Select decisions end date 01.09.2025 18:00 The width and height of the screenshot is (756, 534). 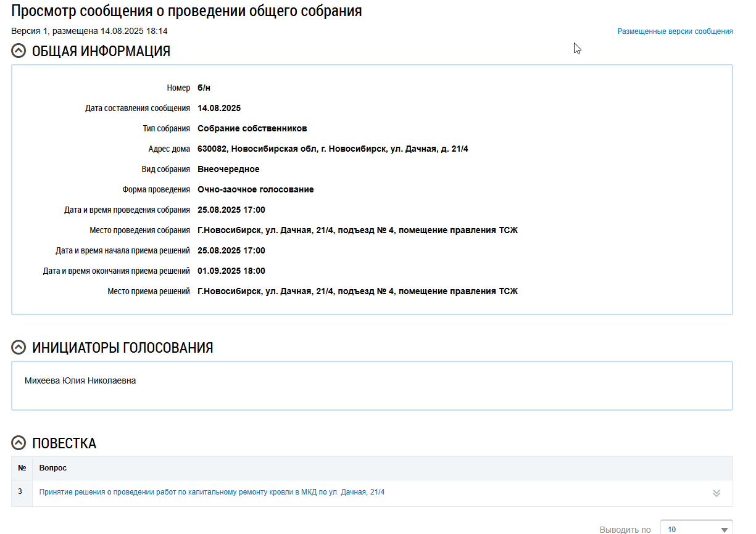coord(231,271)
